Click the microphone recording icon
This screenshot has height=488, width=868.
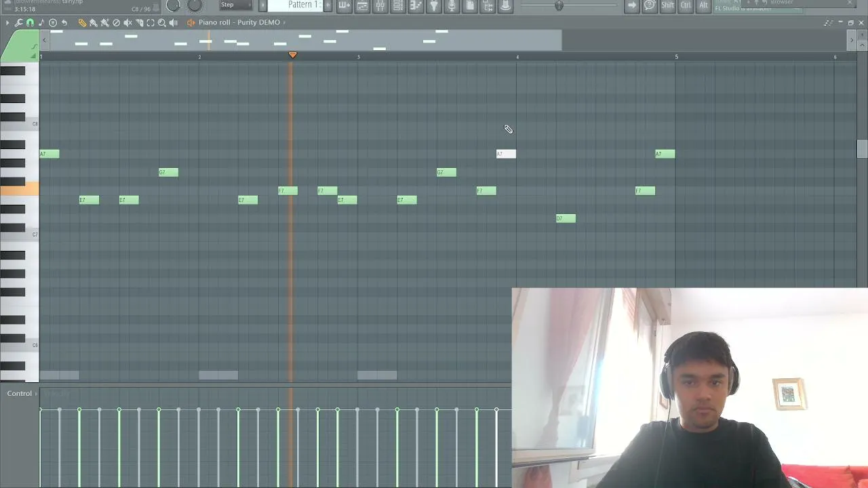pos(452,5)
